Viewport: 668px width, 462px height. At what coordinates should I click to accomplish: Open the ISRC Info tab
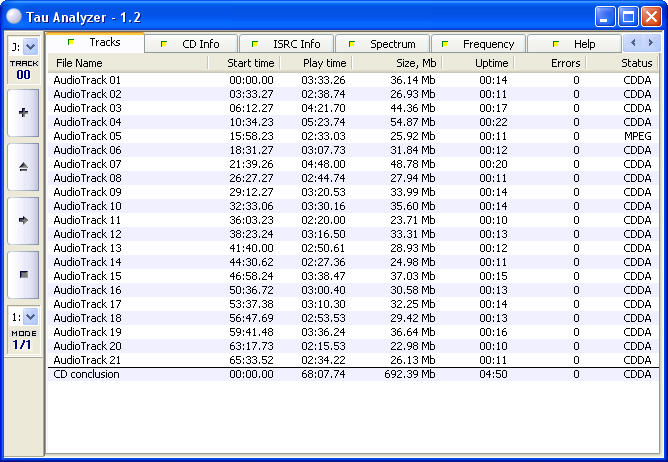point(288,44)
